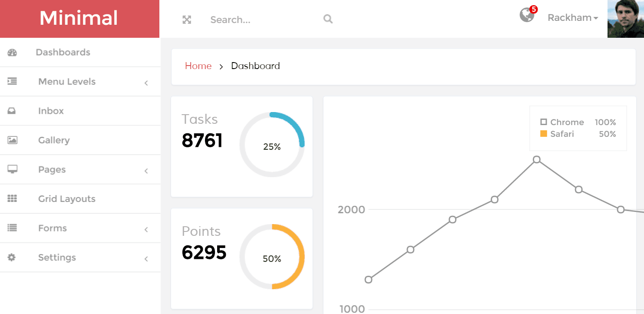Click the fullscreen toggle icon in the topbar

click(x=187, y=19)
